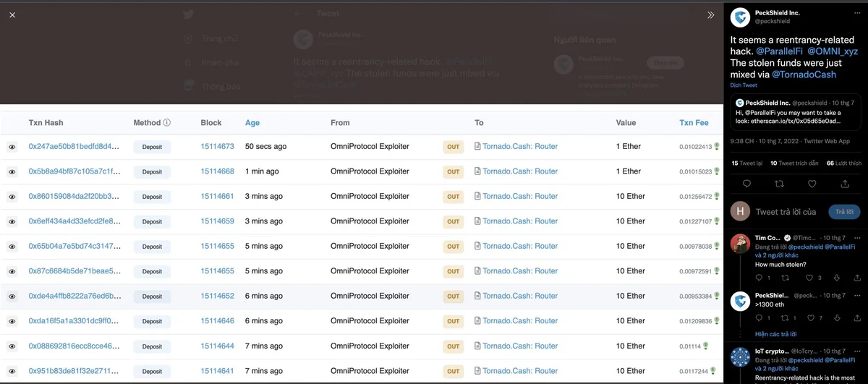Click 'OmniProtocol Exploiter' in 15114644 row

370,346
